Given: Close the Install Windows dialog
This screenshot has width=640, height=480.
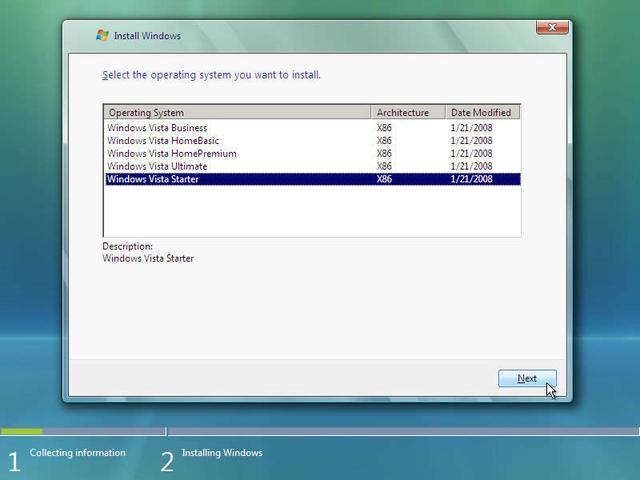Looking at the screenshot, I should 552,27.
